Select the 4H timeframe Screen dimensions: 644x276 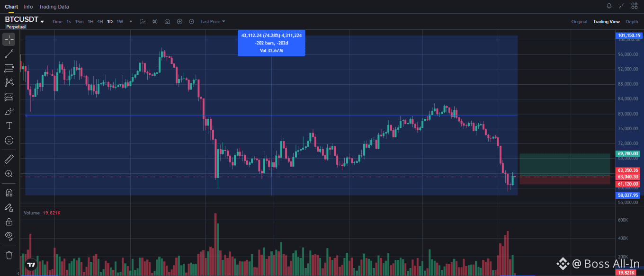pyautogui.click(x=100, y=22)
